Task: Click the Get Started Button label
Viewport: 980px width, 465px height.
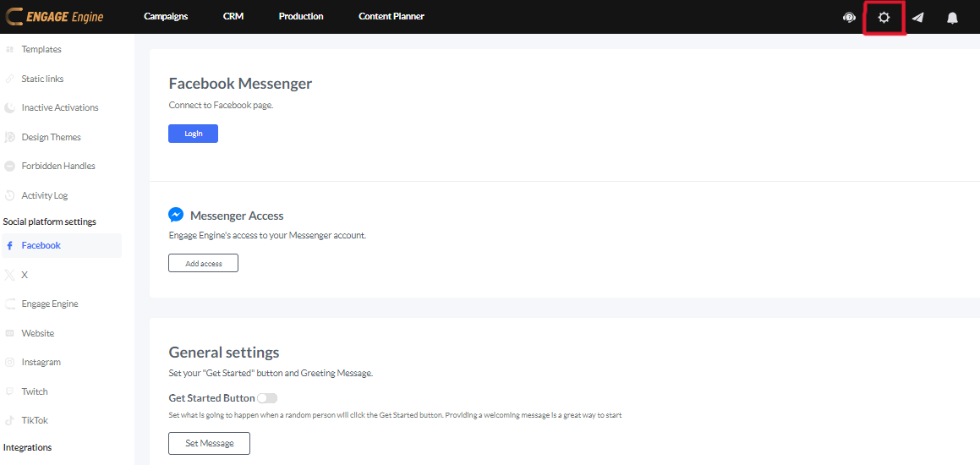Action: tap(212, 398)
